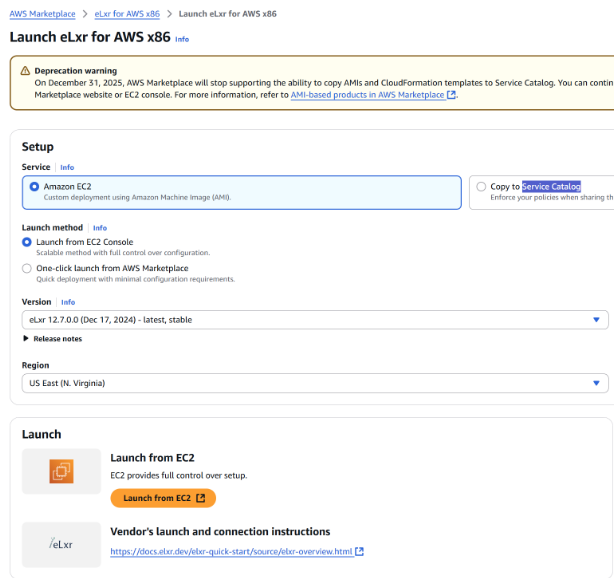
Task: Navigate to eLxr for AWS x86 breadcrumb
Action: 128,14
